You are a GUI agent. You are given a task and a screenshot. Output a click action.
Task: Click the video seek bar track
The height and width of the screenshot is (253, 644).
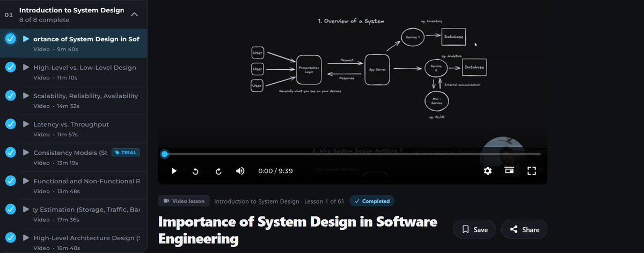point(353,154)
